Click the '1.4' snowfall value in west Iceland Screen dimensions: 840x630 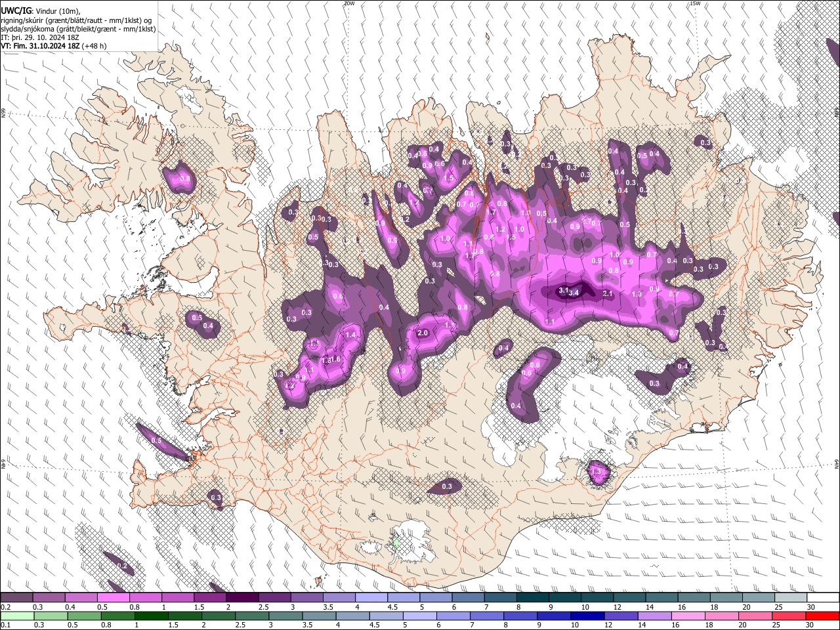pos(350,335)
